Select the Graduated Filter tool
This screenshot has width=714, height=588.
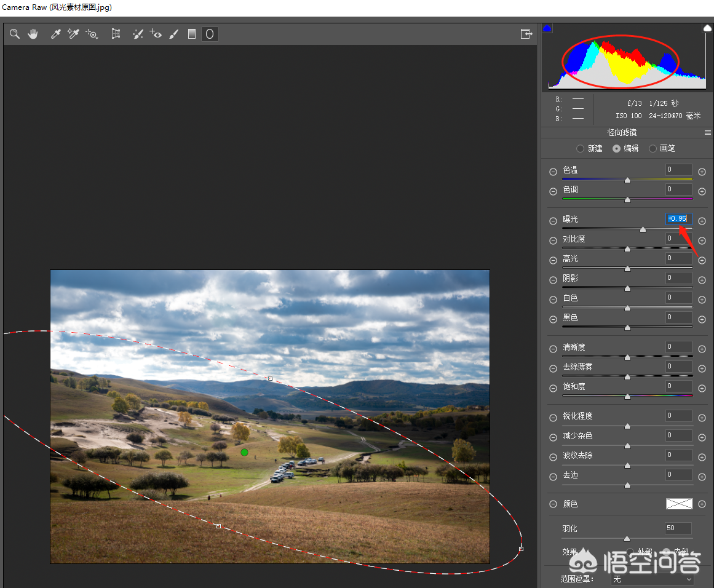click(x=192, y=34)
